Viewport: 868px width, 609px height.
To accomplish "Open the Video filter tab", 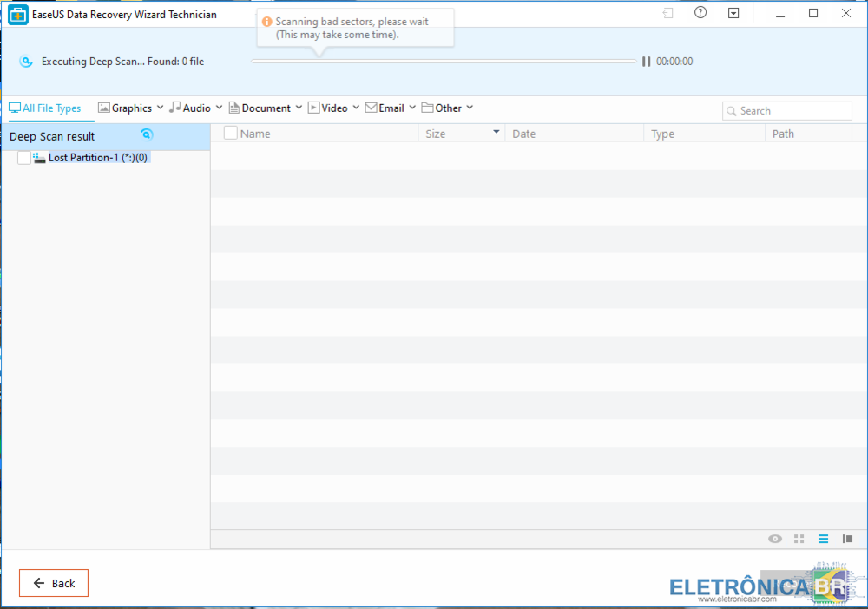I will [x=328, y=108].
